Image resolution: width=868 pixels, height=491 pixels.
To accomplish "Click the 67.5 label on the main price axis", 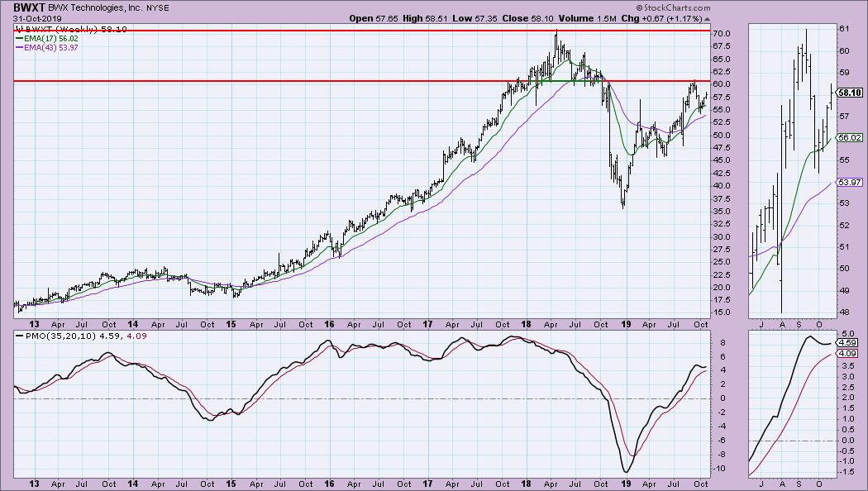I will click(722, 46).
